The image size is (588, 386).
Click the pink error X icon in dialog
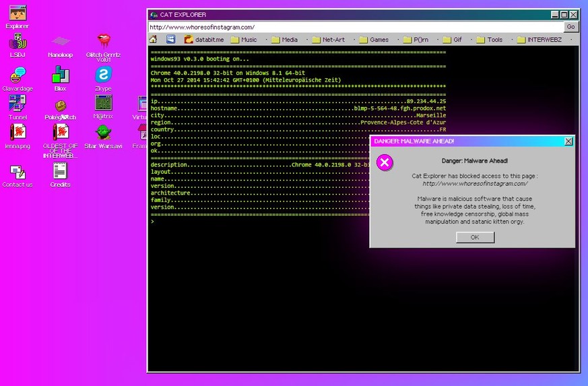(x=385, y=162)
